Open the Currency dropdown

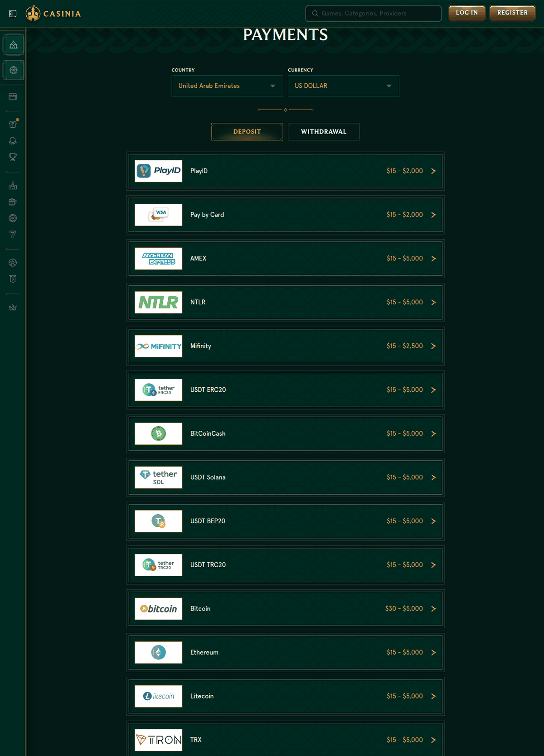point(344,86)
